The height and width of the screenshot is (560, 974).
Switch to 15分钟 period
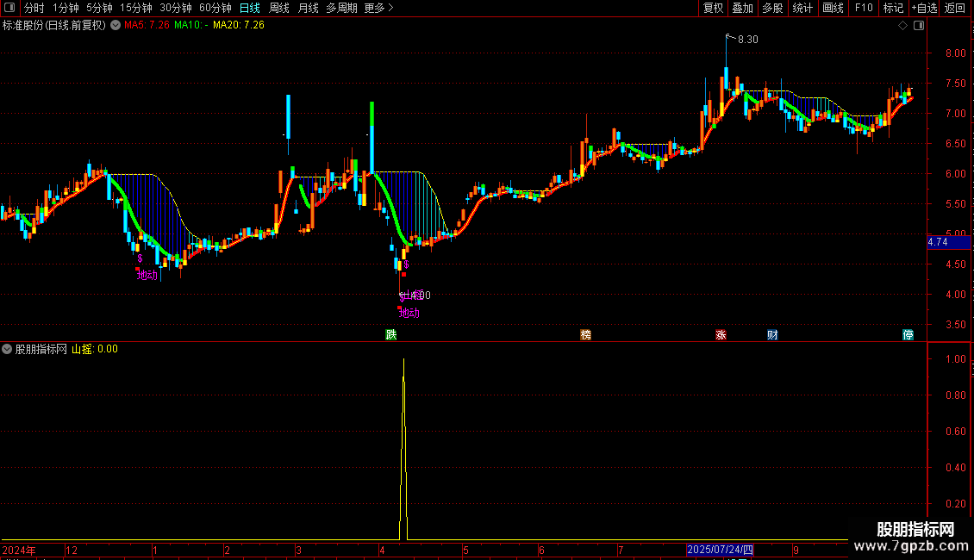(x=136, y=8)
